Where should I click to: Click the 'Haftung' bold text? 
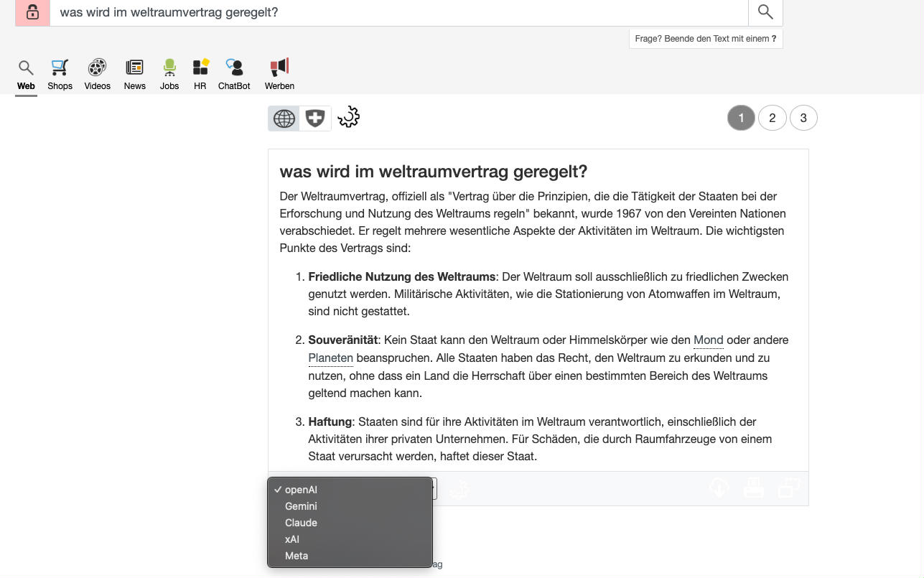point(330,422)
